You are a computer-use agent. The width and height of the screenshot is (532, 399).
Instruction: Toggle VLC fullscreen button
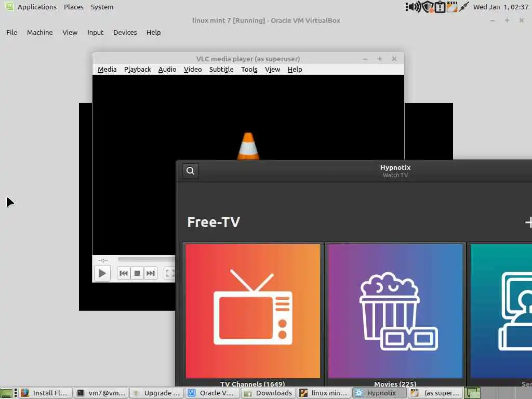tap(170, 273)
